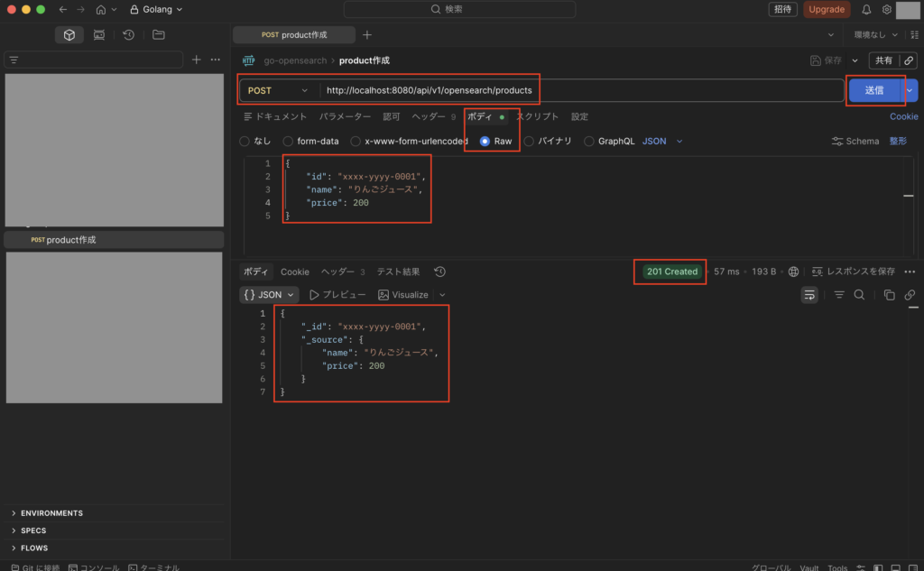Screen dimensions: 924x571
Task: Open the response Cookie tab
Action: click(x=294, y=272)
